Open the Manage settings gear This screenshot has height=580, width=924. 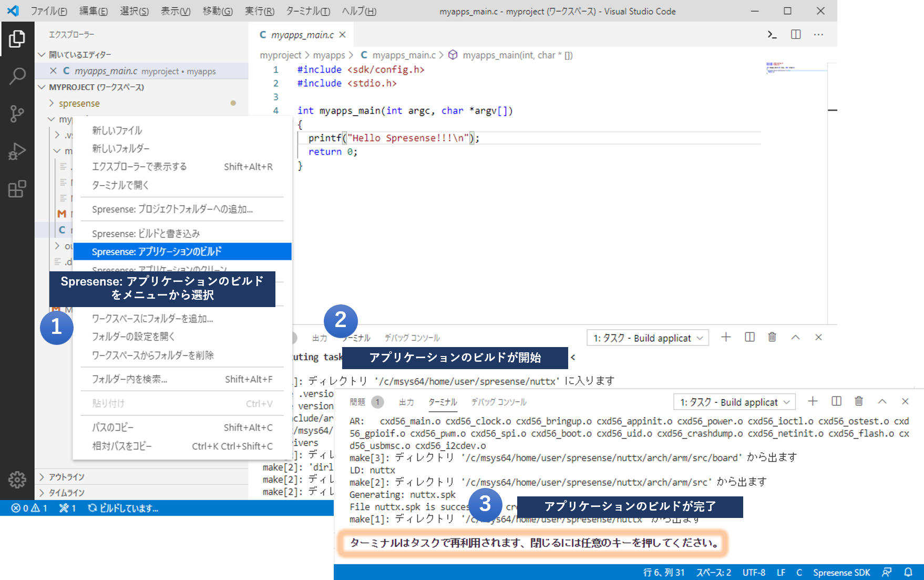[x=17, y=480]
